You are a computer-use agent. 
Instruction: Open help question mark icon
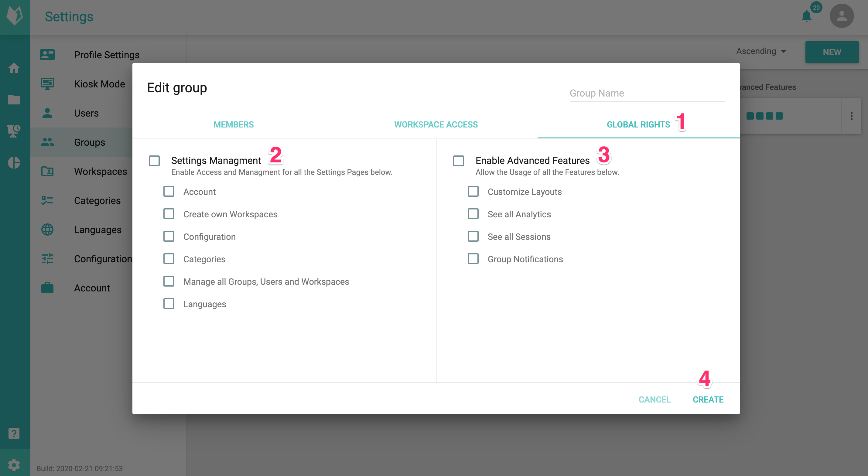point(14,433)
